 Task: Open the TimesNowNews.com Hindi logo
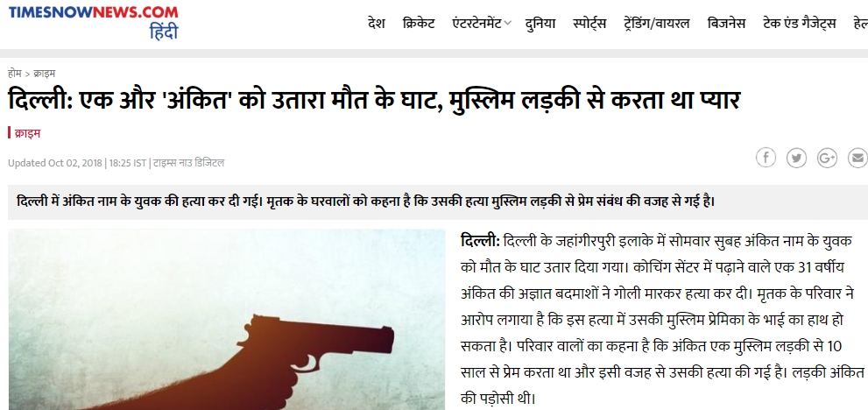coord(93,22)
